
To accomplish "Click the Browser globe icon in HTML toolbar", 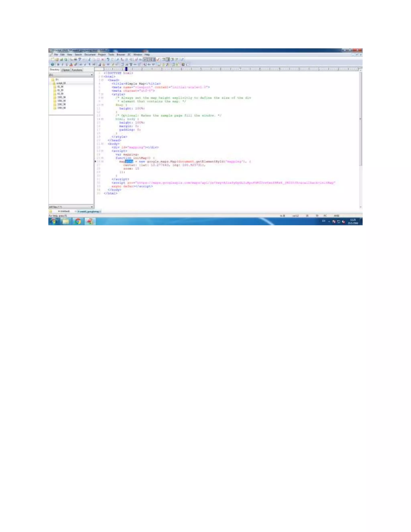I will (x=52, y=65).
